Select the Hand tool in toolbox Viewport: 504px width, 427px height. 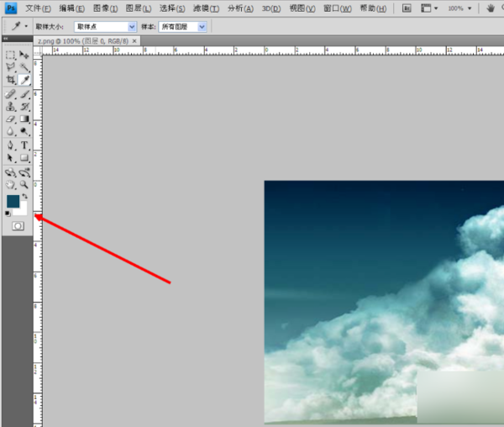10,185
